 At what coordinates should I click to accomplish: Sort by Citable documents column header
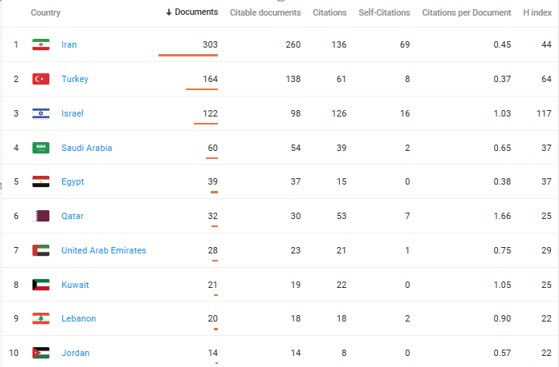pyautogui.click(x=265, y=12)
